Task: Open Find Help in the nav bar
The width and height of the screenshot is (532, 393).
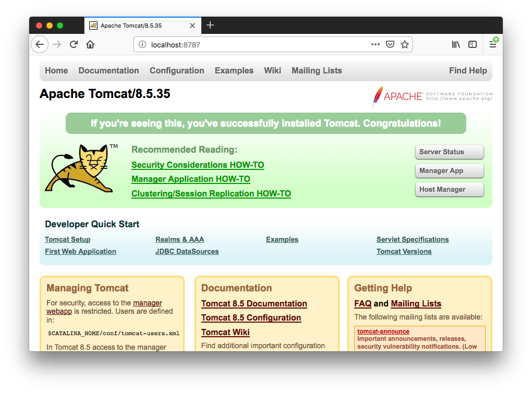Action: [x=468, y=70]
